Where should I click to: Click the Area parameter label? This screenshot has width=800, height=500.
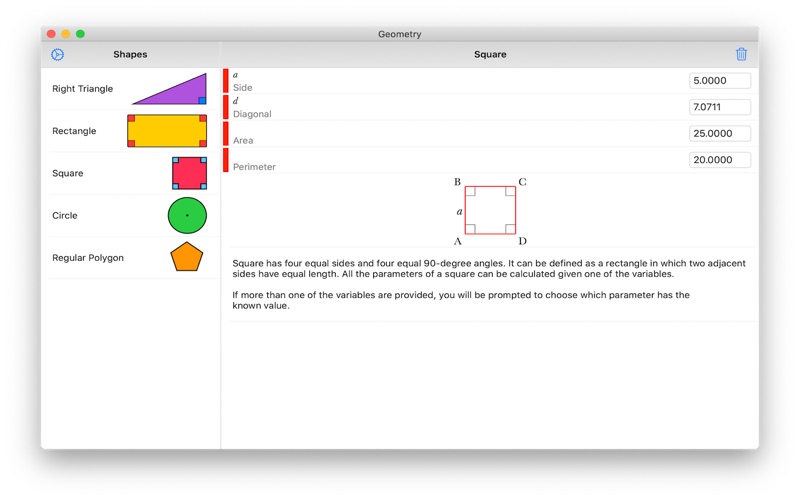243,140
